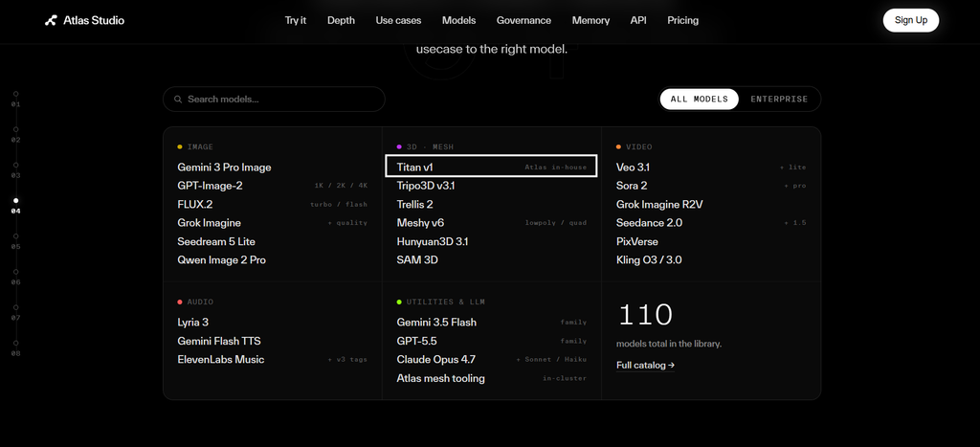The height and width of the screenshot is (447, 980).
Task: Click the search magnifier icon
Action: click(178, 100)
